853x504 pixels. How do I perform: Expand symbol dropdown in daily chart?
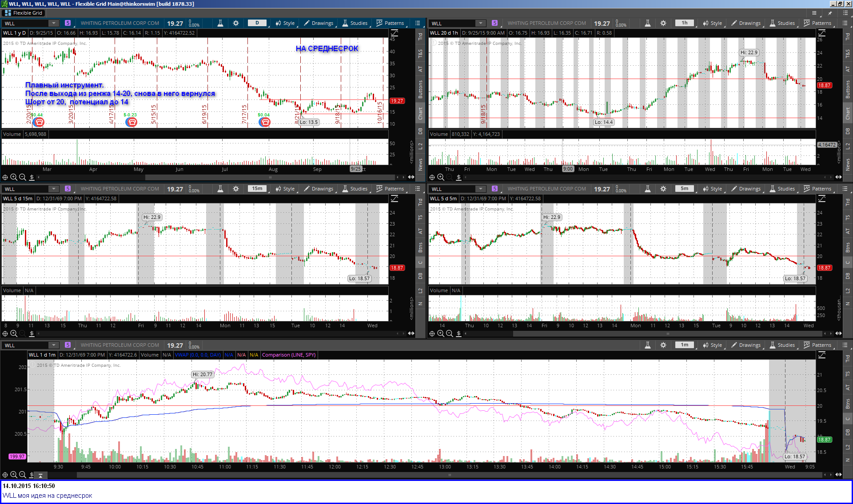(53, 23)
